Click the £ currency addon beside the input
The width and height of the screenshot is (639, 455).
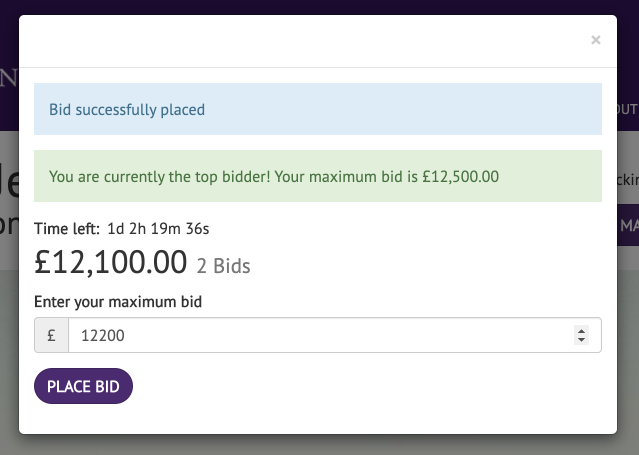click(51, 336)
